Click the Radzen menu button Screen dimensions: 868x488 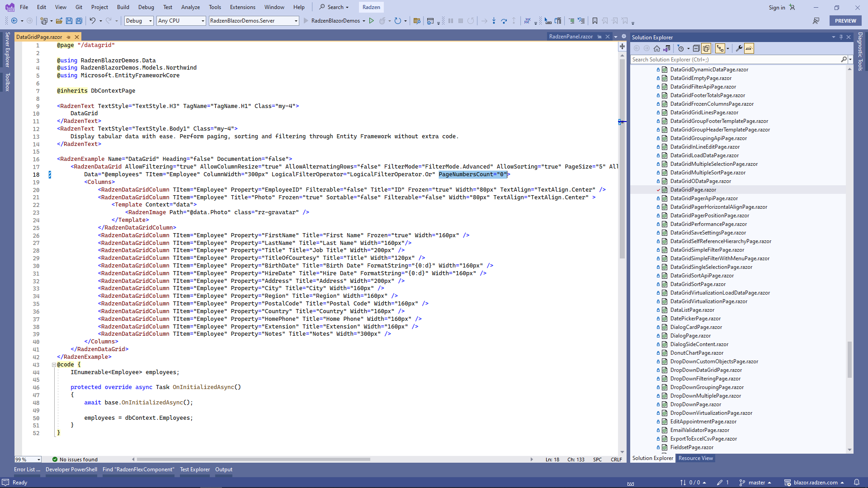pyautogui.click(x=371, y=7)
